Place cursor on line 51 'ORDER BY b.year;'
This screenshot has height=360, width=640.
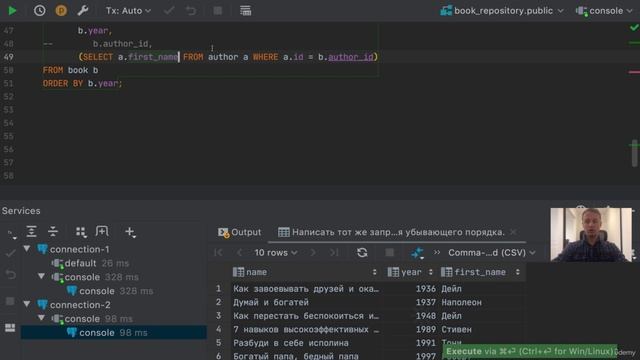click(x=82, y=83)
